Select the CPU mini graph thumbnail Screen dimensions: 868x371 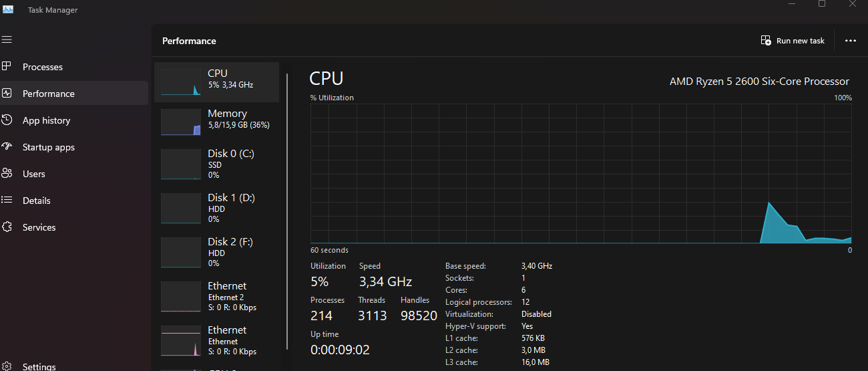[x=181, y=82]
